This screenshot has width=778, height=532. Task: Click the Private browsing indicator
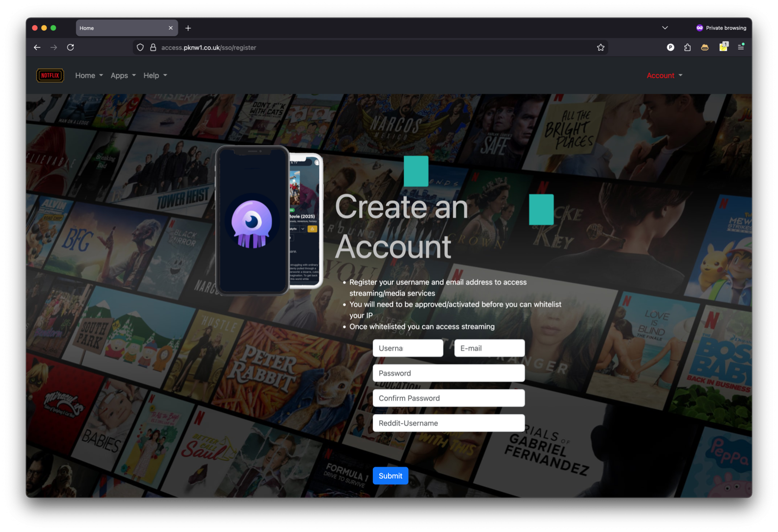[x=721, y=28]
